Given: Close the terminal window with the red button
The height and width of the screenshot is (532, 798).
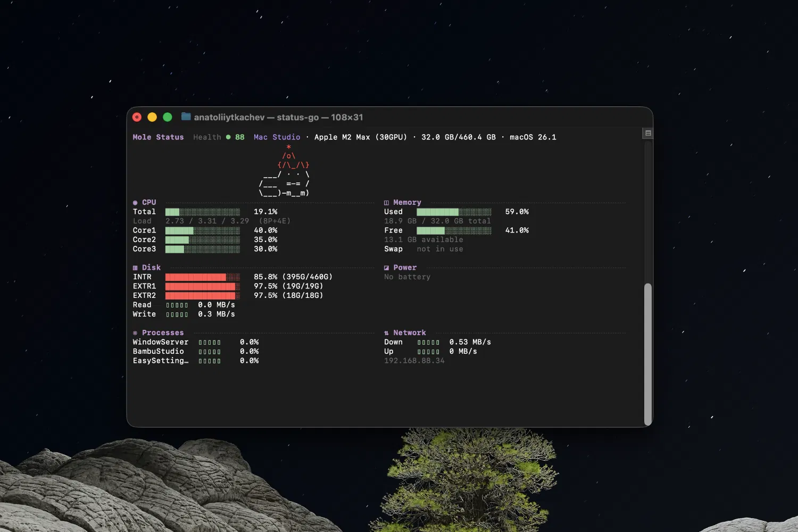Looking at the screenshot, I should pos(137,117).
